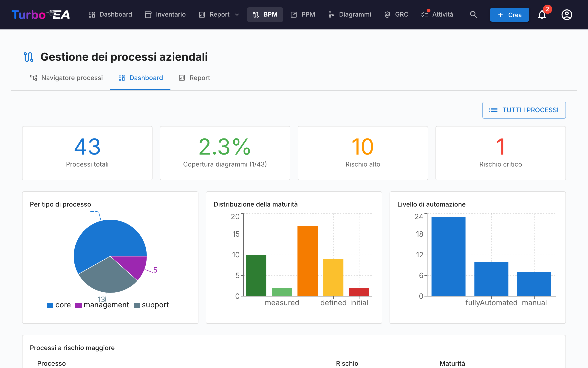
Task: Click the 'Processi a rischio maggiore' heading
Action: [x=72, y=348]
